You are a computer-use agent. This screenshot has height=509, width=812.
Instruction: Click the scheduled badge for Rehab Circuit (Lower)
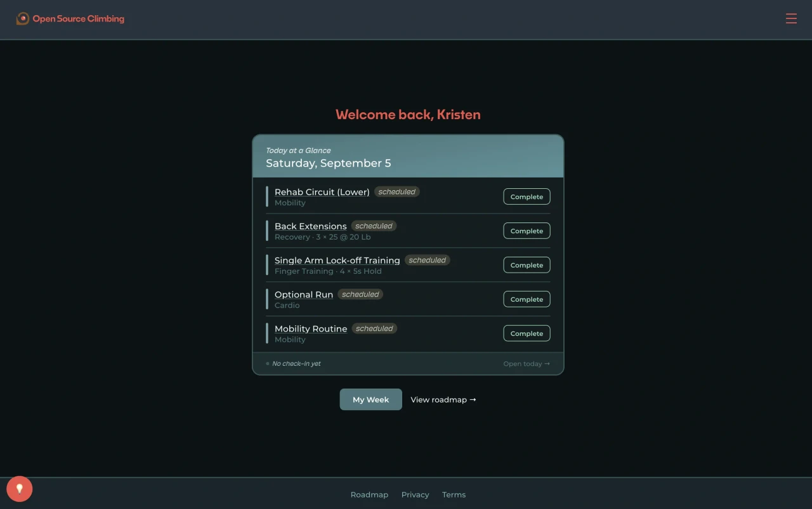pos(396,192)
